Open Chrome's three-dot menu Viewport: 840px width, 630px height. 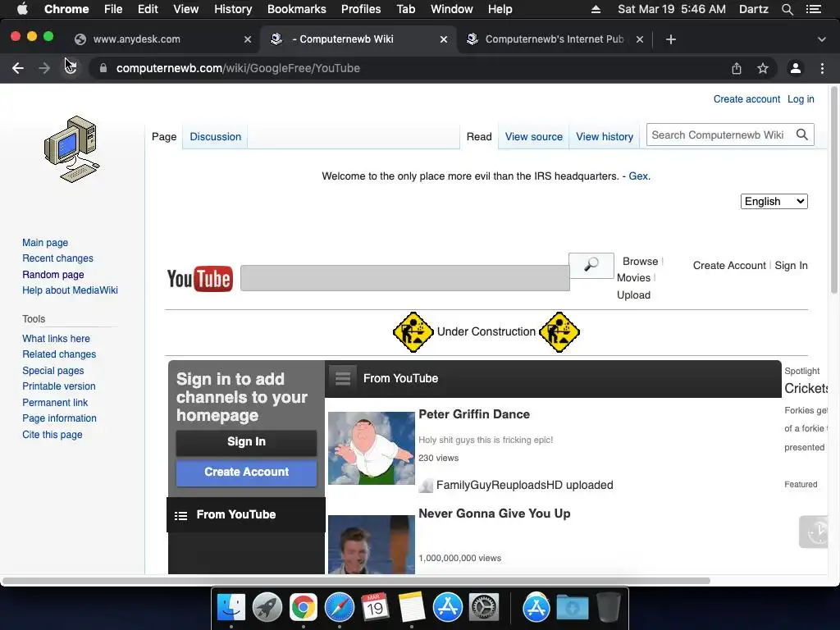(x=822, y=68)
